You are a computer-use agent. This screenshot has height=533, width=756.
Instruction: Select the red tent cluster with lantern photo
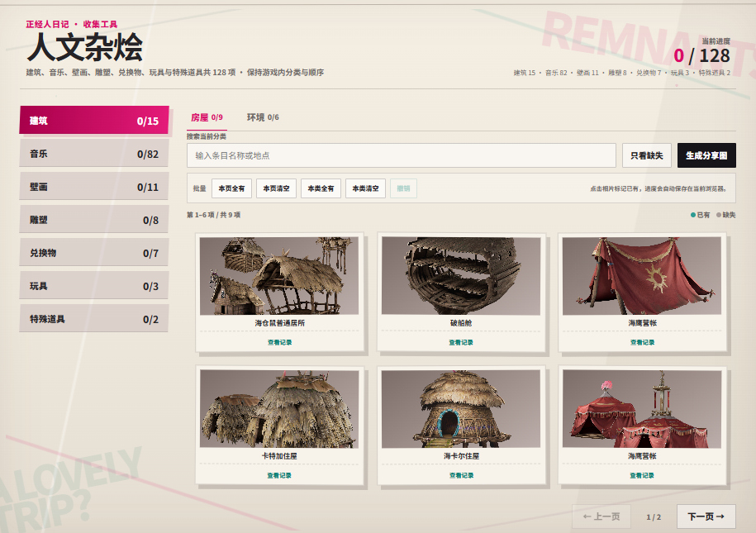pos(642,409)
